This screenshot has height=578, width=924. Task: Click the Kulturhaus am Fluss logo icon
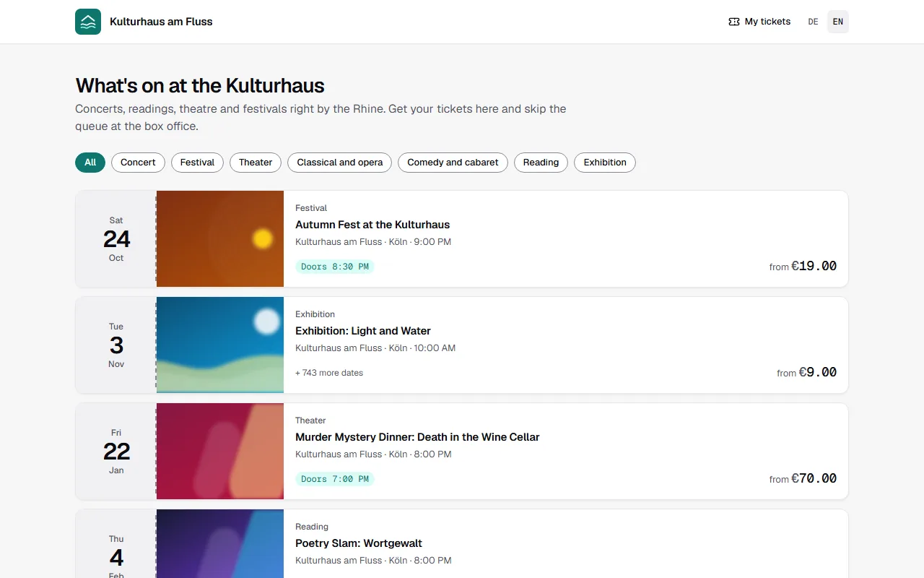pyautogui.click(x=88, y=22)
